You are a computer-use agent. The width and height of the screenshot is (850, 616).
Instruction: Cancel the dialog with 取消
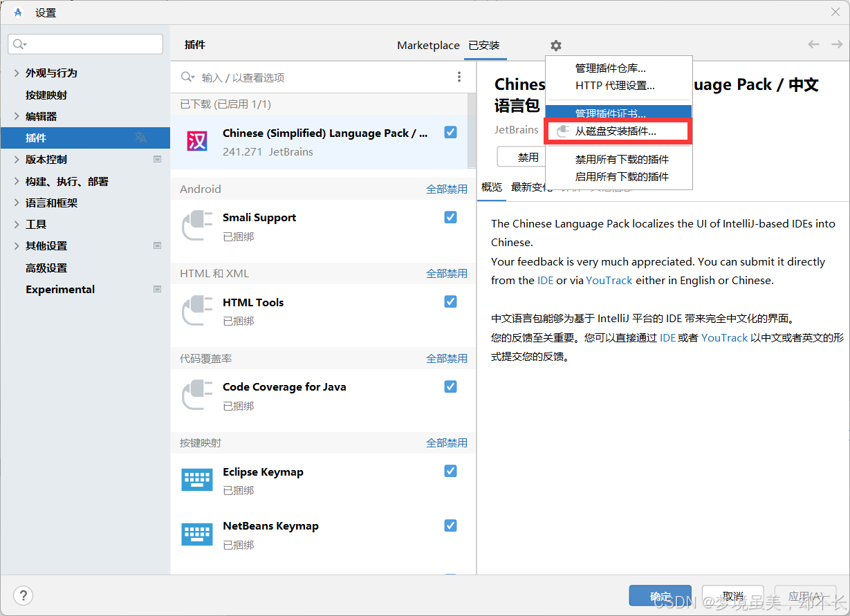(733, 596)
